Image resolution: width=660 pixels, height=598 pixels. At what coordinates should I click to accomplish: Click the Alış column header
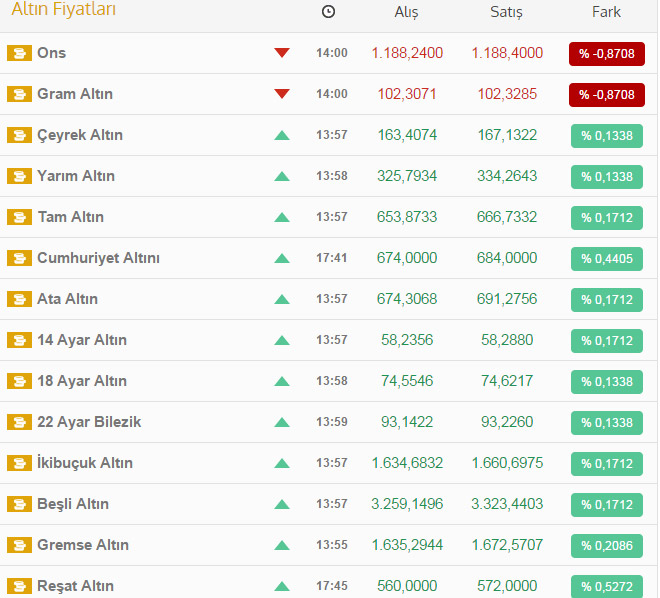coord(407,12)
